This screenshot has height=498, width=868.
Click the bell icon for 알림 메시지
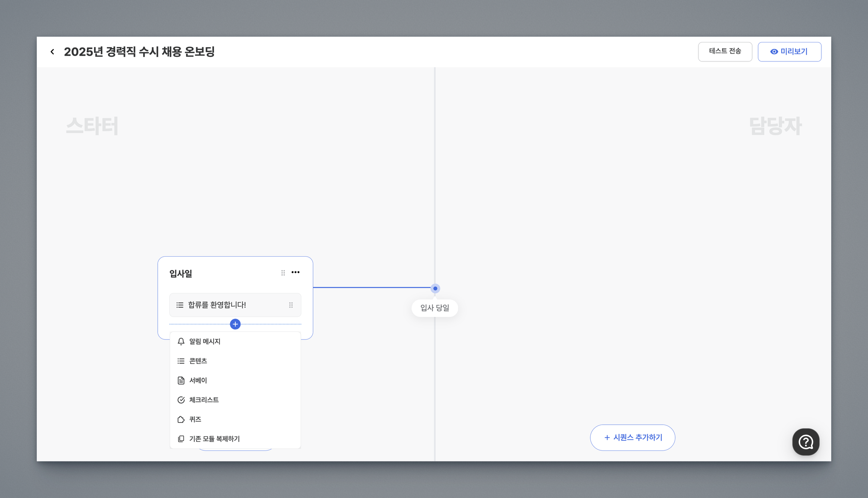[181, 341]
